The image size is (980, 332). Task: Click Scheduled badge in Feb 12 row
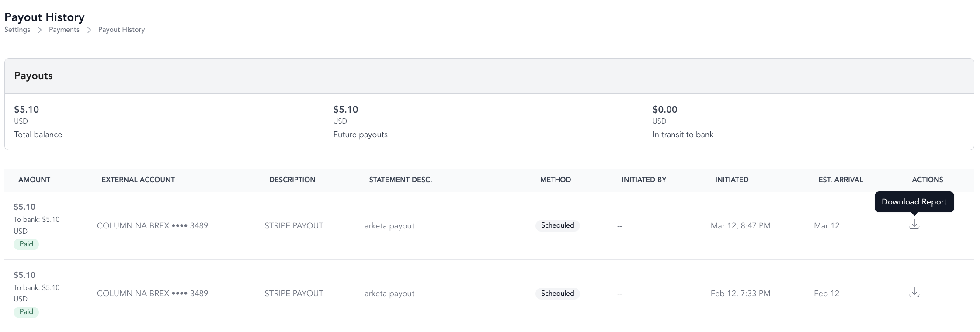pos(557,294)
